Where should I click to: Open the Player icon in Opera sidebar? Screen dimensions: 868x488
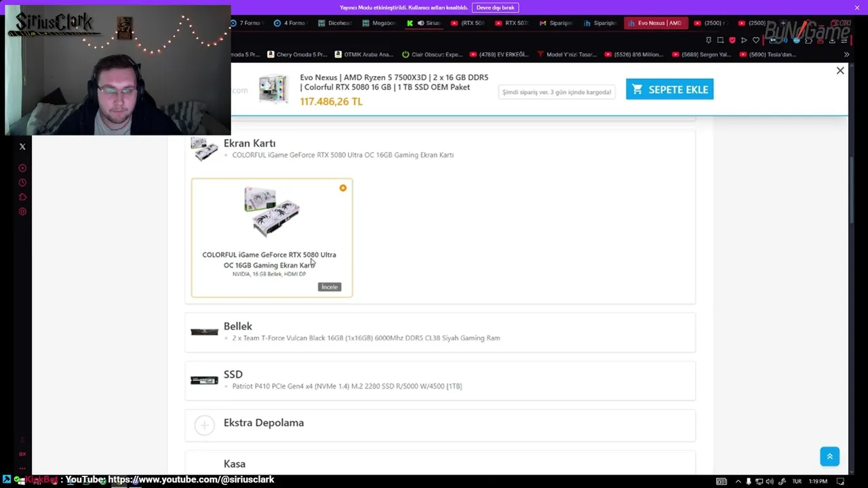click(x=22, y=168)
